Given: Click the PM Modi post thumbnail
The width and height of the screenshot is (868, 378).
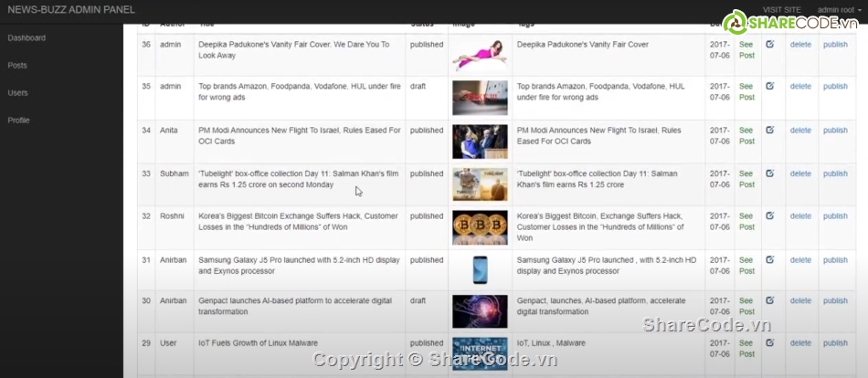Looking at the screenshot, I should click(x=480, y=142).
